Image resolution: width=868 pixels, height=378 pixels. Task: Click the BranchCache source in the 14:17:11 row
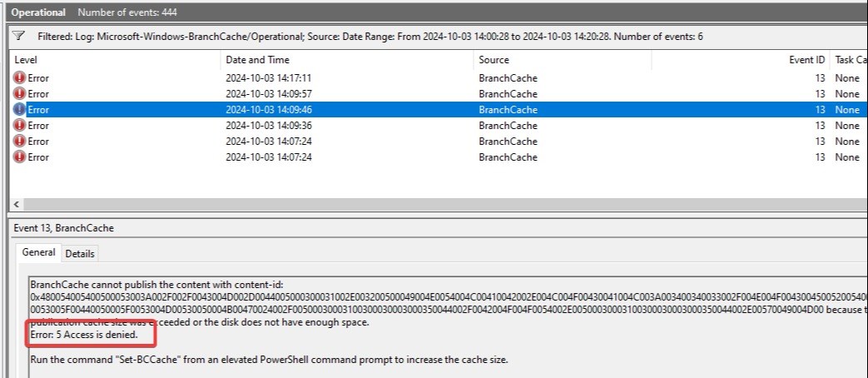click(508, 78)
